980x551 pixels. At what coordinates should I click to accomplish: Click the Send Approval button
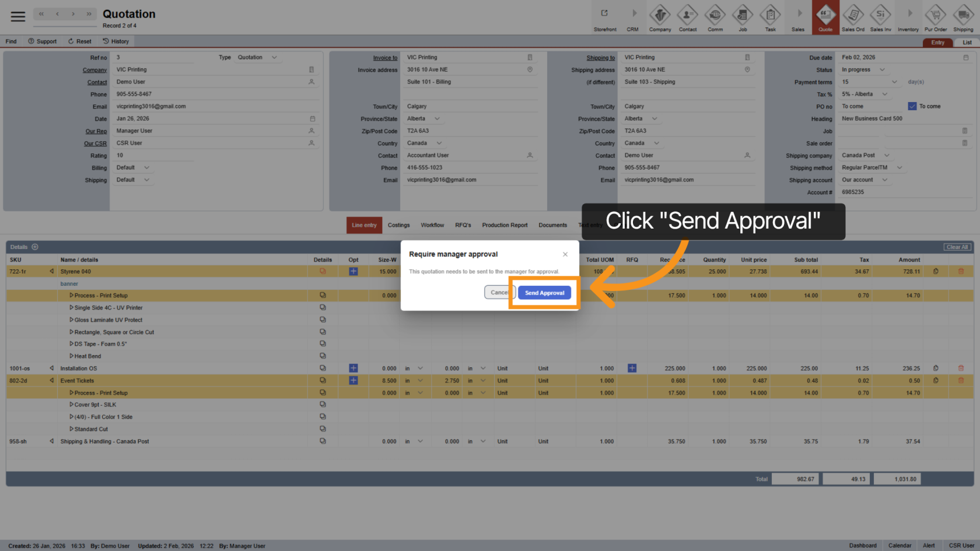(x=544, y=293)
